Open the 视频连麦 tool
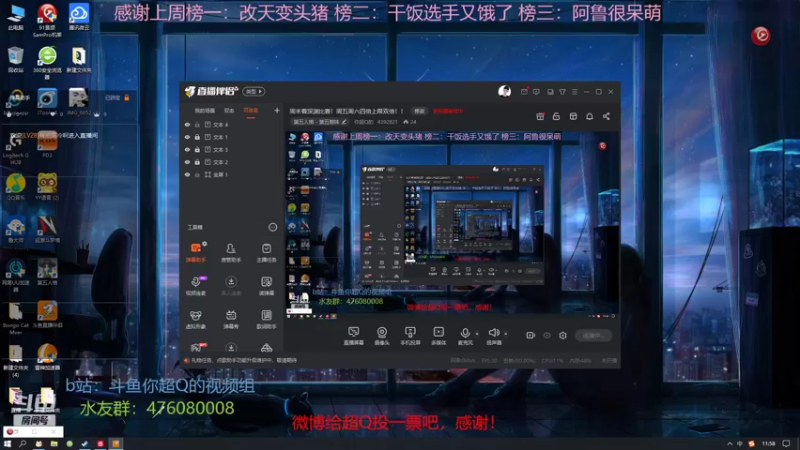Screen dimensions: 800x450 (195, 286)
